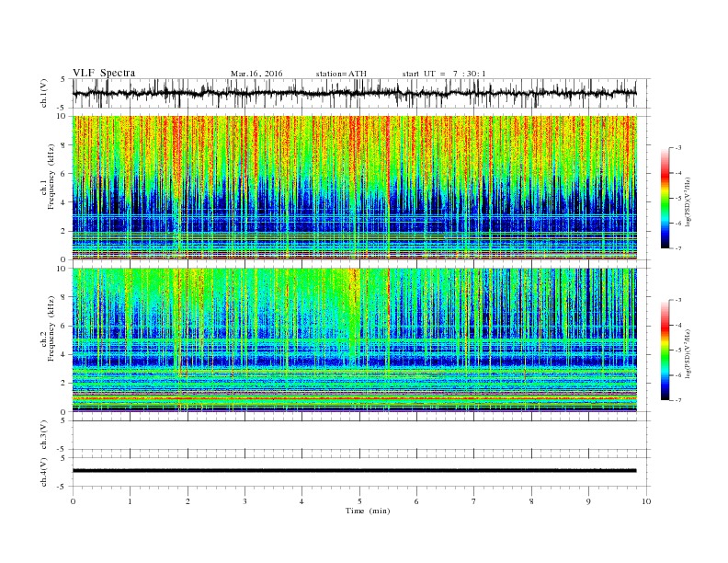
Task: Click the 'Mar.16, 2016' date label
Action: [256, 74]
